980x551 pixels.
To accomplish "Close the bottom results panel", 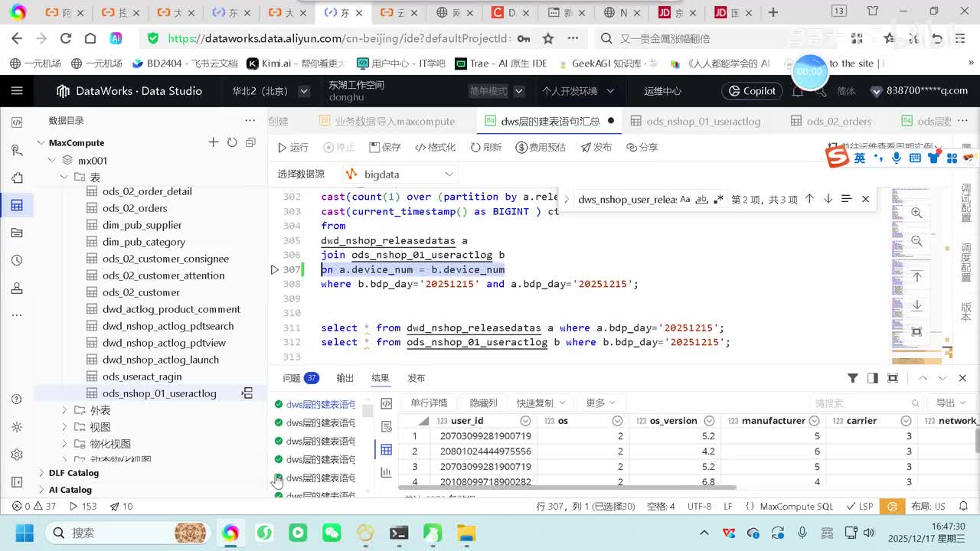I will (x=962, y=378).
